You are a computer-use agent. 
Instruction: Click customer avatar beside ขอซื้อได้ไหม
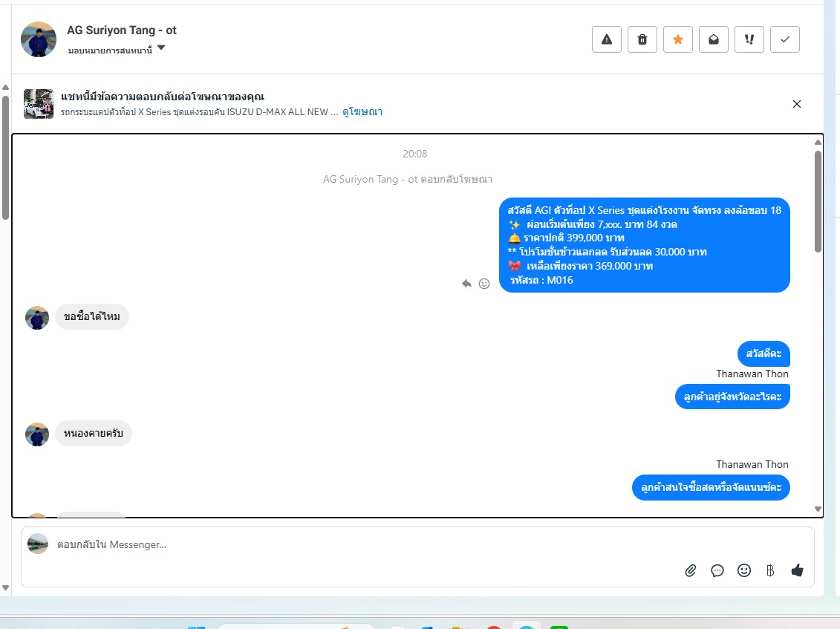pos(37,318)
